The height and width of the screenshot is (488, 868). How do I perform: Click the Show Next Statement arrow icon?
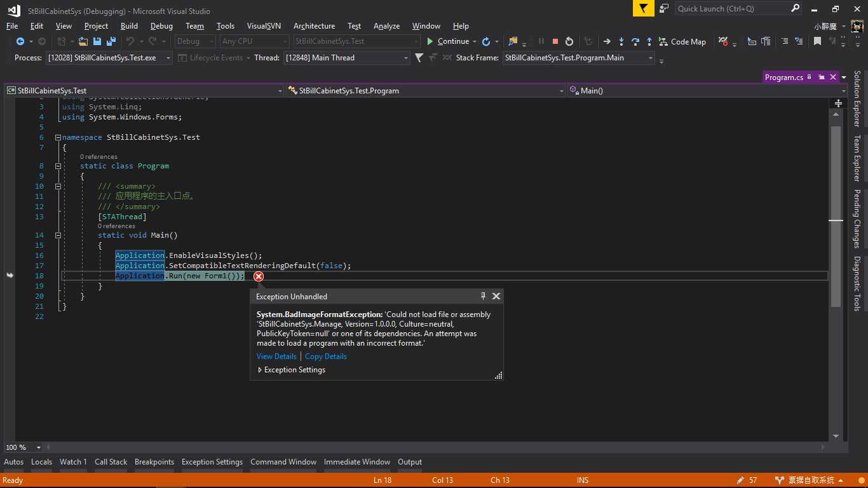607,41
